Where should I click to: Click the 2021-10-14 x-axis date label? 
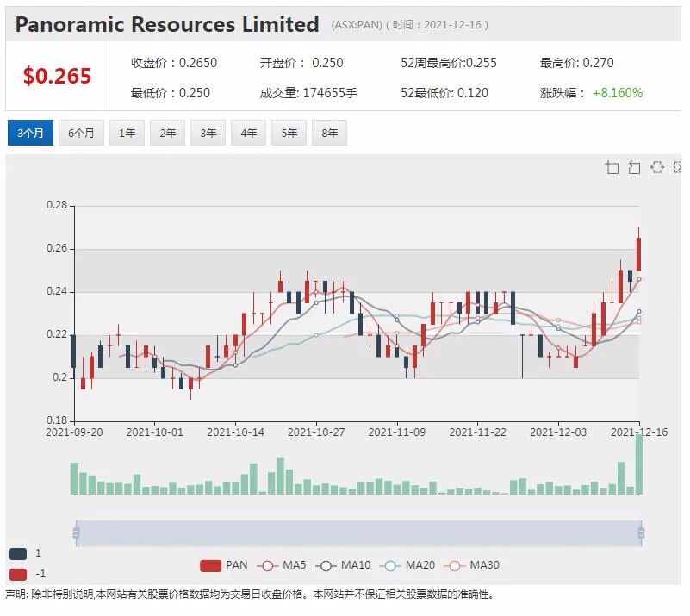click(x=235, y=432)
